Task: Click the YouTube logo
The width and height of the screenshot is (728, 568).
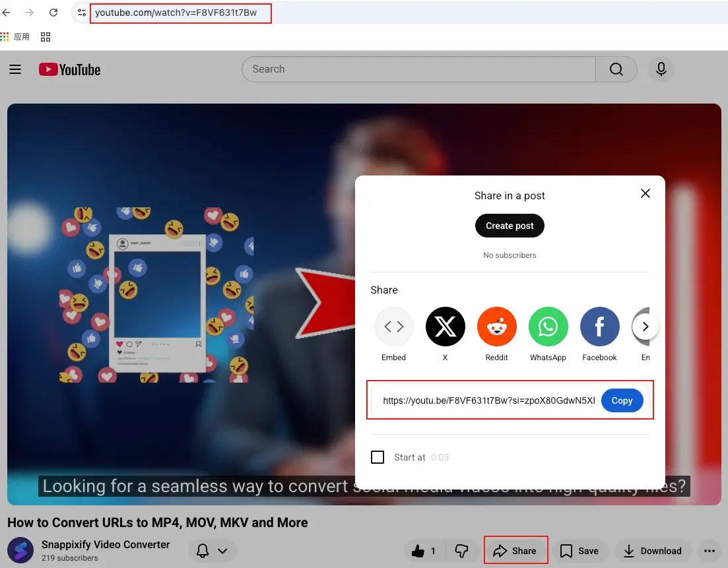Action: pos(69,69)
